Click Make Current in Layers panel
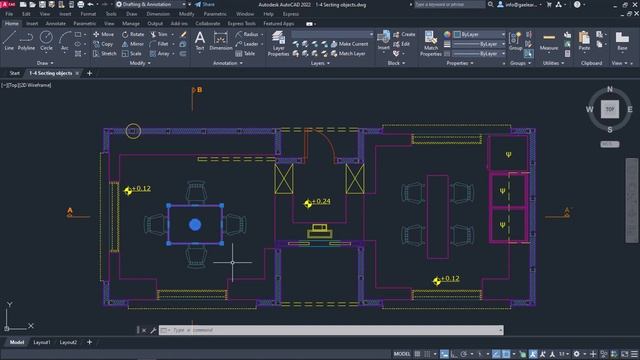 [349, 44]
